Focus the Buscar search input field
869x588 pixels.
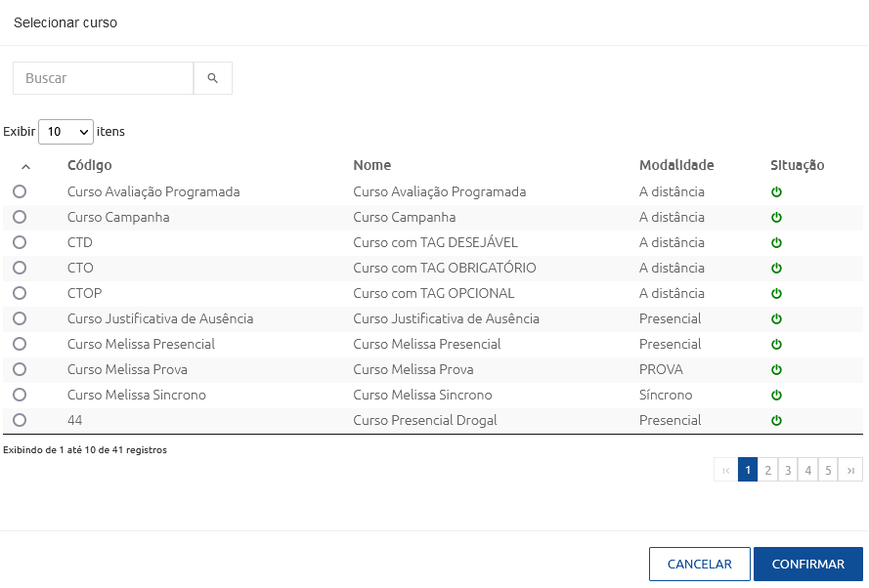[x=103, y=78]
